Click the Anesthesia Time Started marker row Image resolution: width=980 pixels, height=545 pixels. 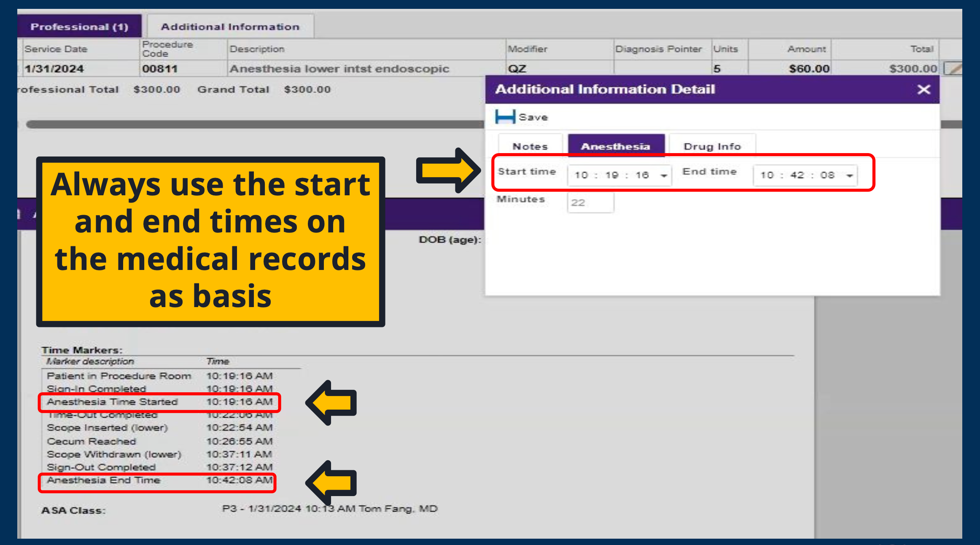[159, 402]
